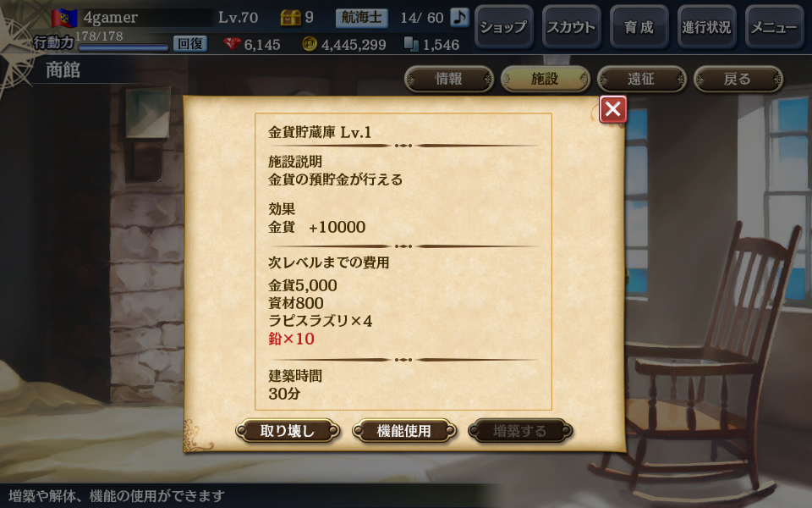Click the gold coin currency icon
The image size is (812, 508).
tap(310, 44)
